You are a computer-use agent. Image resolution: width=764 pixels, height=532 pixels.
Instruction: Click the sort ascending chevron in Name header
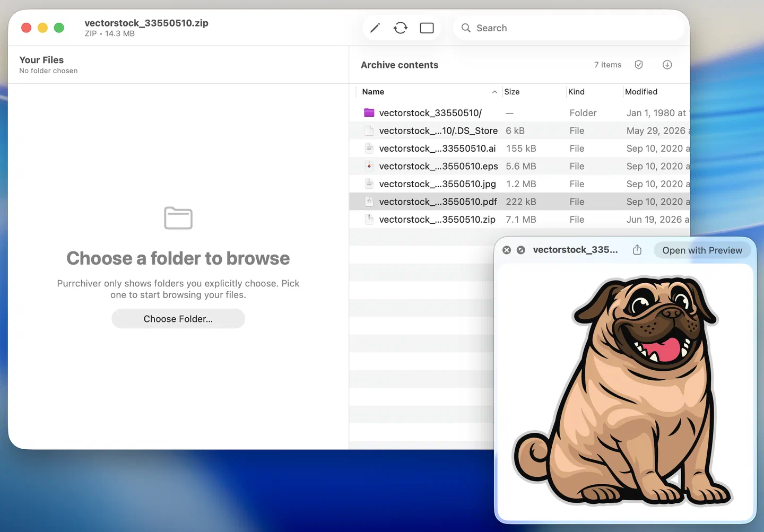494,92
